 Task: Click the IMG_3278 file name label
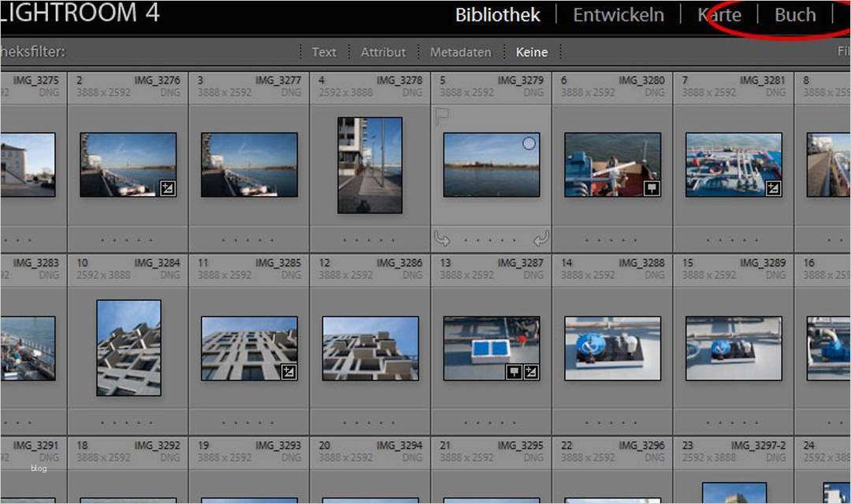coord(399,80)
